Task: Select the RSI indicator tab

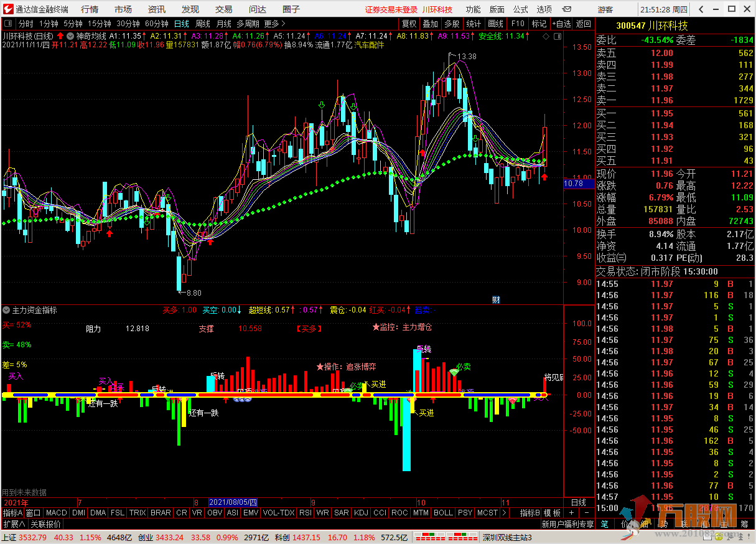Action: coord(306,513)
